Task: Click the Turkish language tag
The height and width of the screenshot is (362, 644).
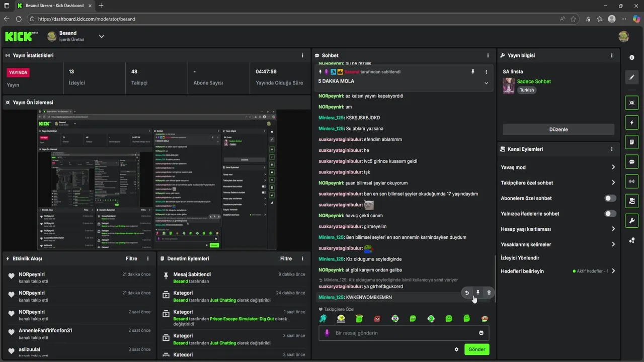Action: point(527,90)
